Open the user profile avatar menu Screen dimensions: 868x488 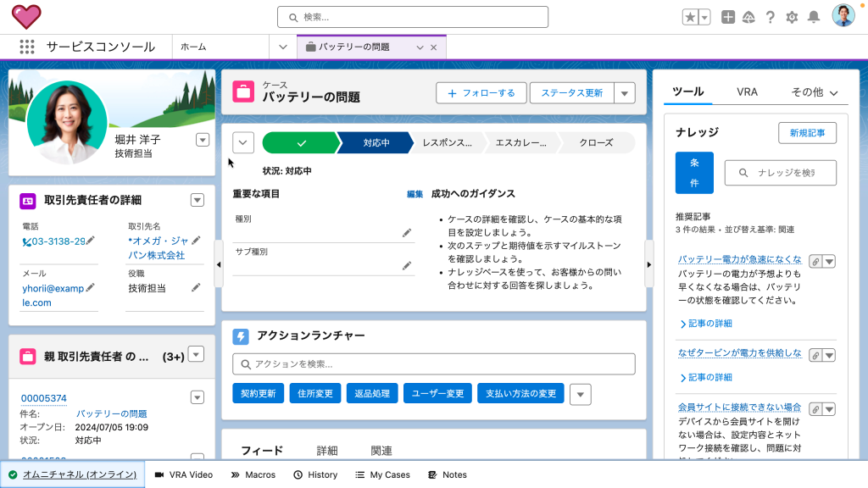click(843, 15)
